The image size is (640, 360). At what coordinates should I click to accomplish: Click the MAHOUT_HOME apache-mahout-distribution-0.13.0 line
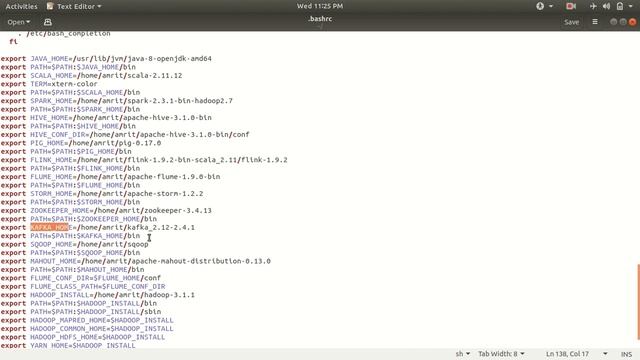pyautogui.click(x=136, y=261)
